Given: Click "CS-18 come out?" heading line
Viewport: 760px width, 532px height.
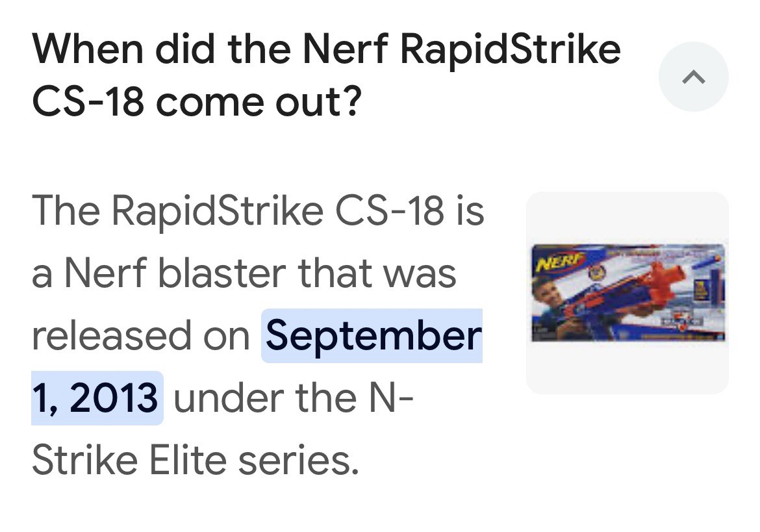Looking at the screenshot, I should click(x=197, y=102).
